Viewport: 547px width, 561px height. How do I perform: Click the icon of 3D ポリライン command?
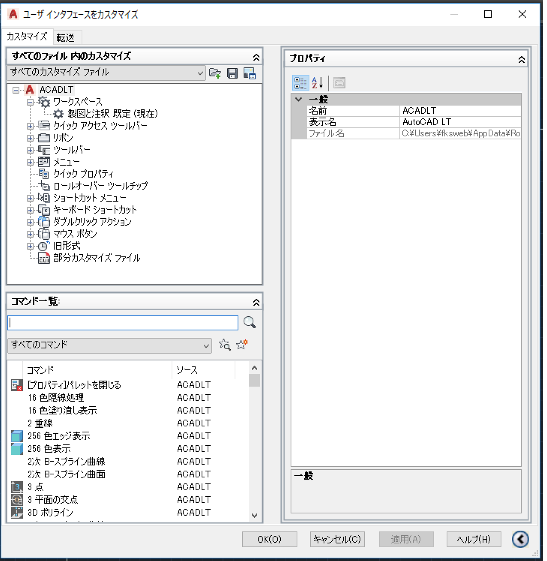coord(16,512)
